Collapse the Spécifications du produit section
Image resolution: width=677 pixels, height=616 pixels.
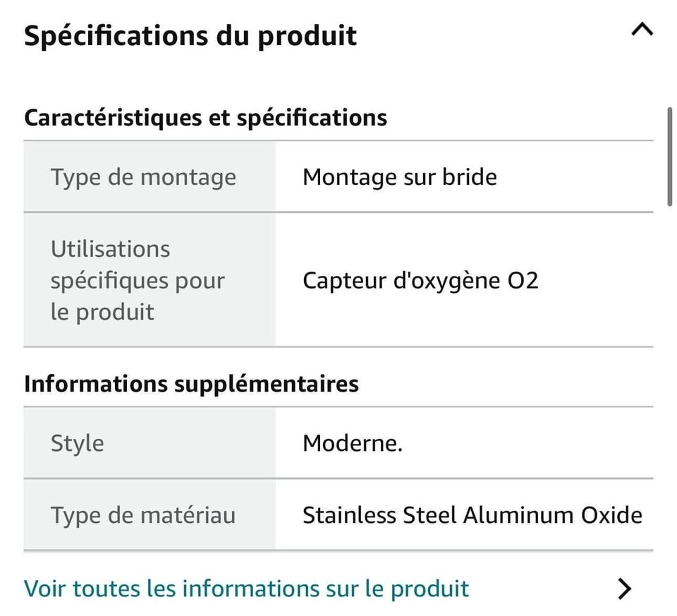[x=642, y=30]
